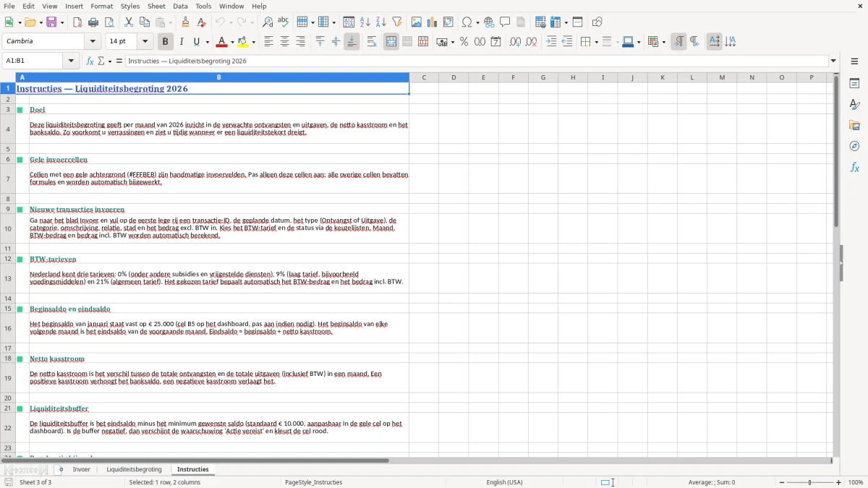Click Split Window icon
Screen dimensions: 868x488
click(577, 22)
